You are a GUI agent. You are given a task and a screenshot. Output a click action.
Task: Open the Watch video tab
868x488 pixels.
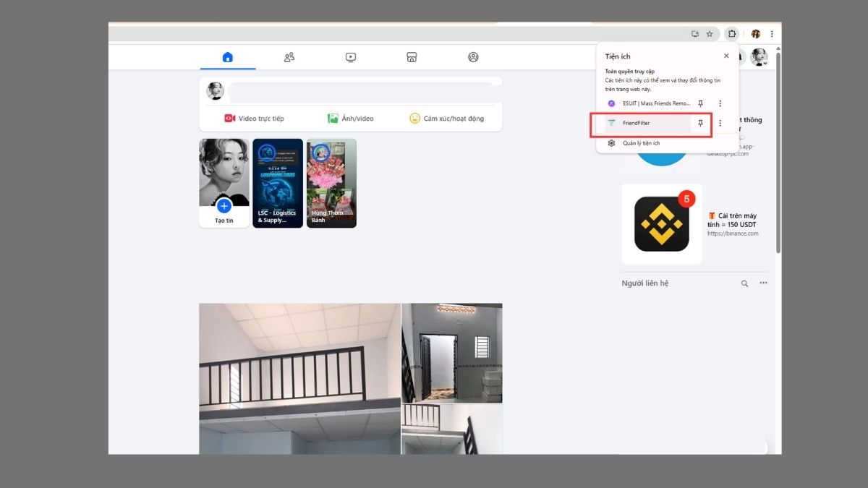click(x=350, y=57)
